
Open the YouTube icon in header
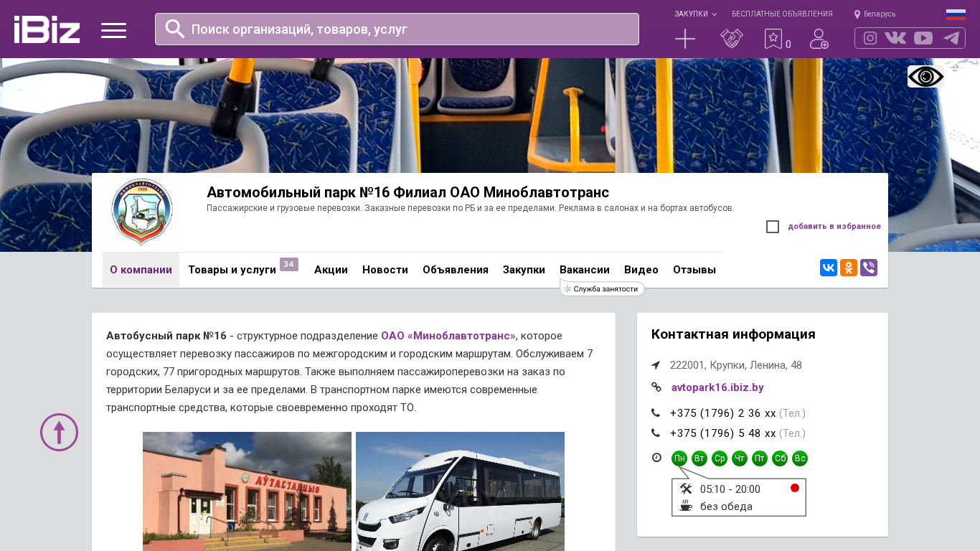pyautogui.click(x=923, y=38)
